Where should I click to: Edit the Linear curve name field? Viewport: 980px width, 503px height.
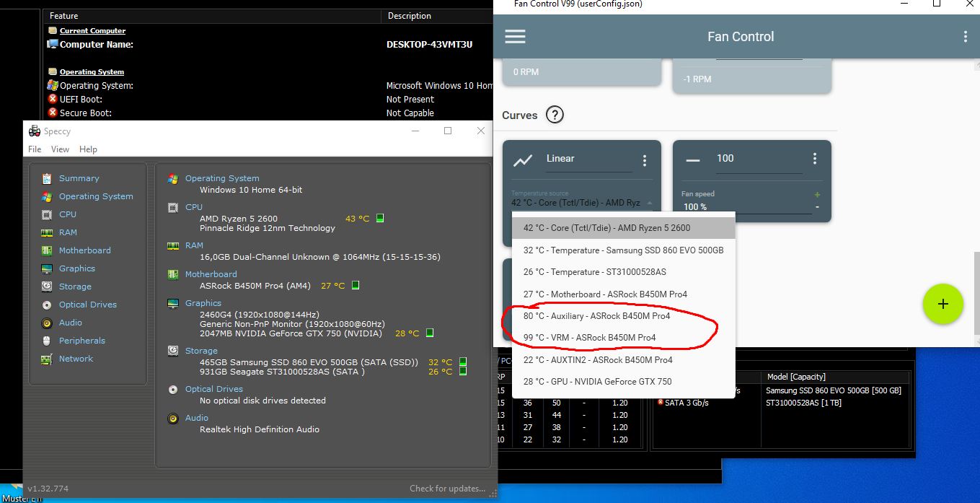point(588,159)
